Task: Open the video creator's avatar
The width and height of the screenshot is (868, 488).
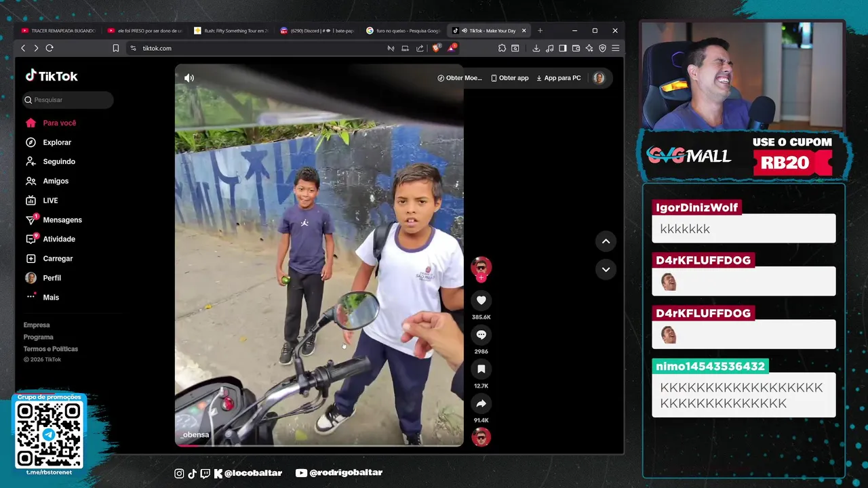Action: click(481, 266)
